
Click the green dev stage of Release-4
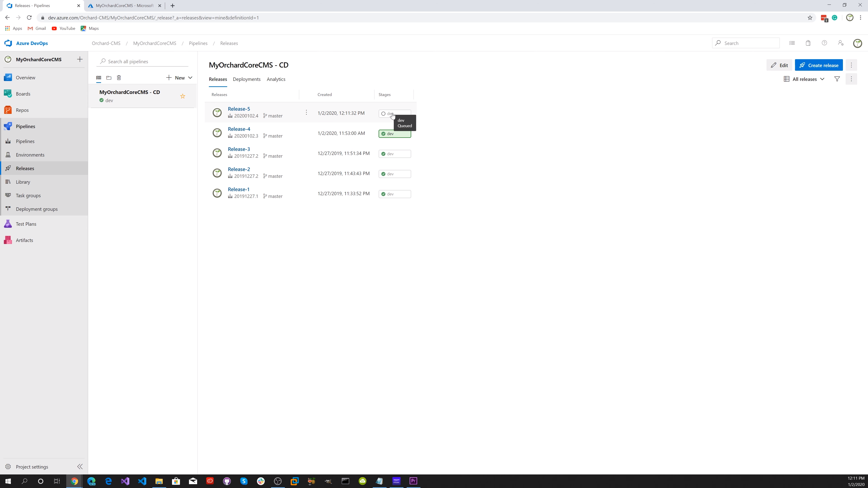point(395,134)
